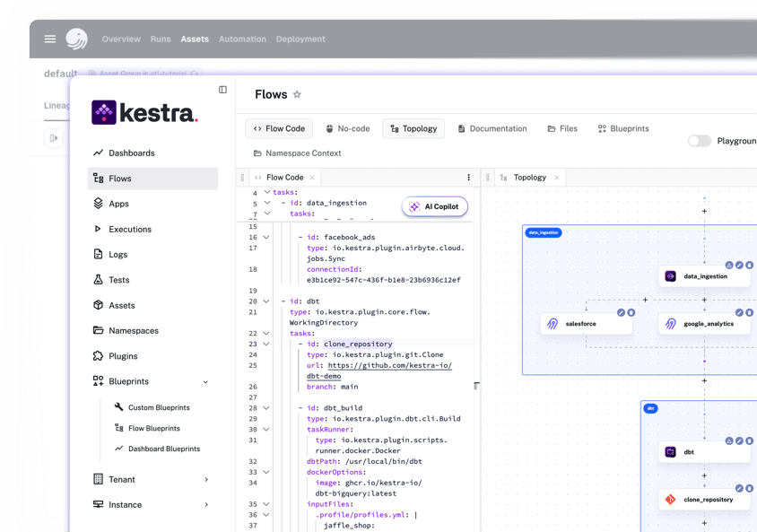
Task: Expand the Tenant sidebar menu
Action: pos(206,480)
